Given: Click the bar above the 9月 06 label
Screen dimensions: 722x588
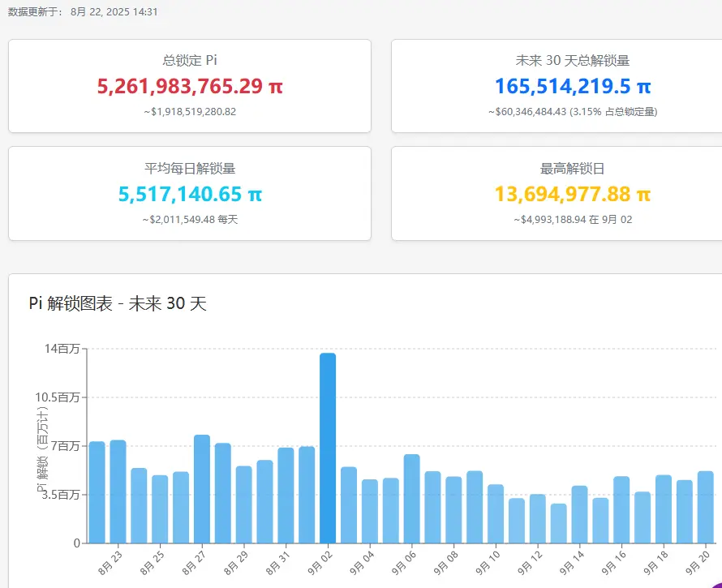Looking at the screenshot, I should coord(411,499).
